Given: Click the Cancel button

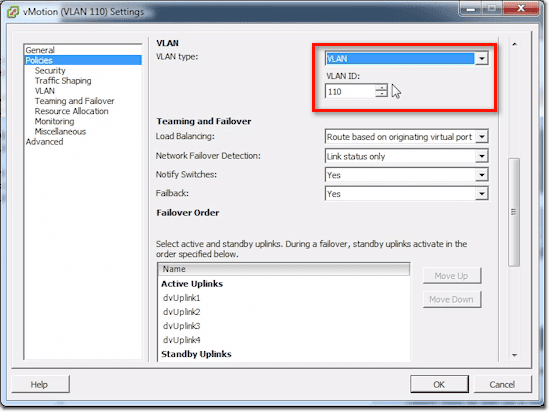Looking at the screenshot, I should 502,384.
